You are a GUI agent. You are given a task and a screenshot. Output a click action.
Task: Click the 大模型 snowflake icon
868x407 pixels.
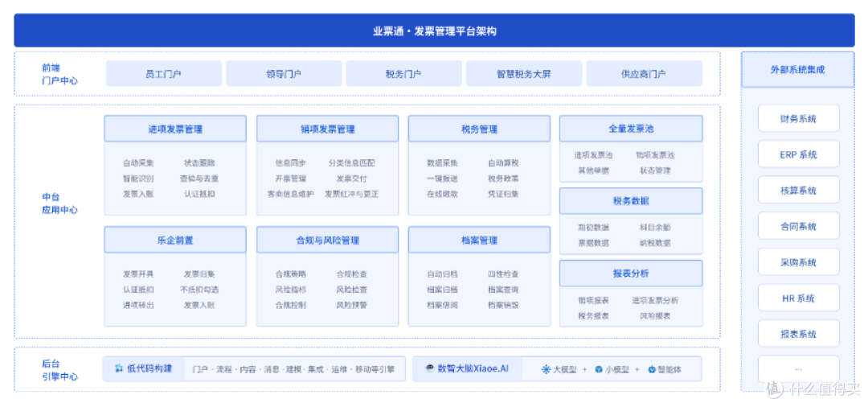pos(546,369)
